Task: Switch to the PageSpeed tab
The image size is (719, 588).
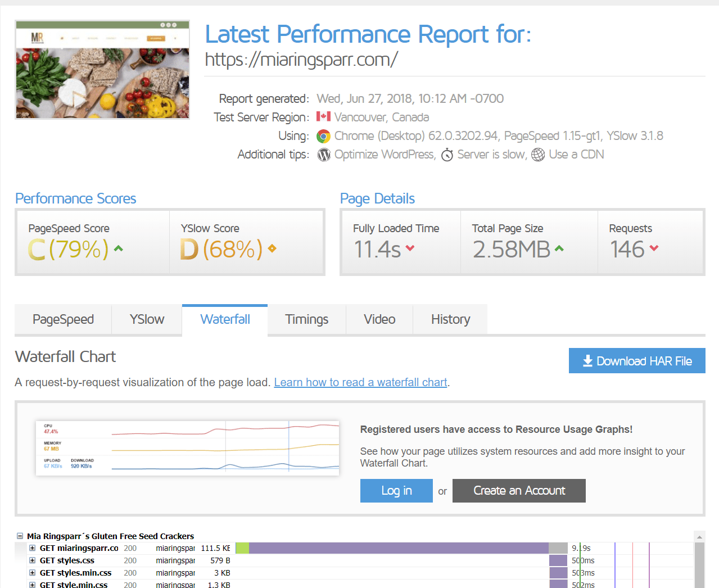Action: (63, 319)
